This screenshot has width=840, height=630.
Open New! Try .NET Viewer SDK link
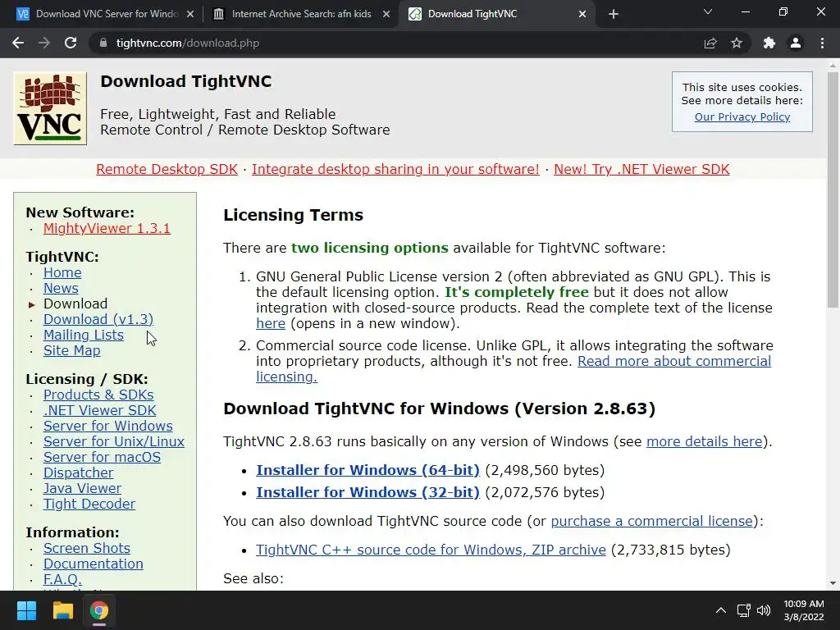pos(641,169)
